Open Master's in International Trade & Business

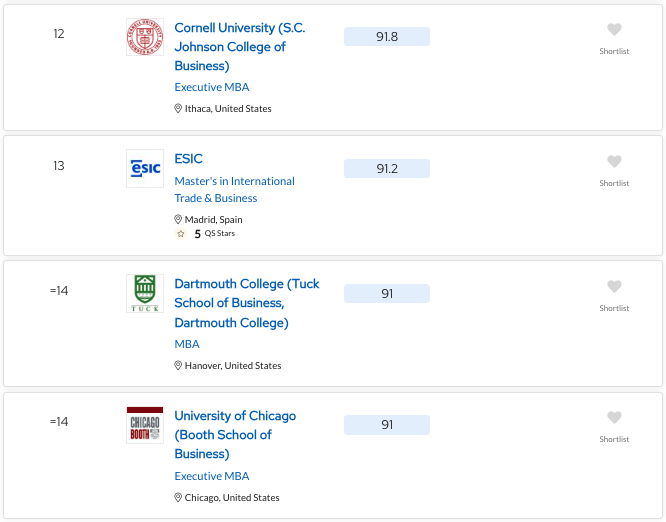pos(234,189)
